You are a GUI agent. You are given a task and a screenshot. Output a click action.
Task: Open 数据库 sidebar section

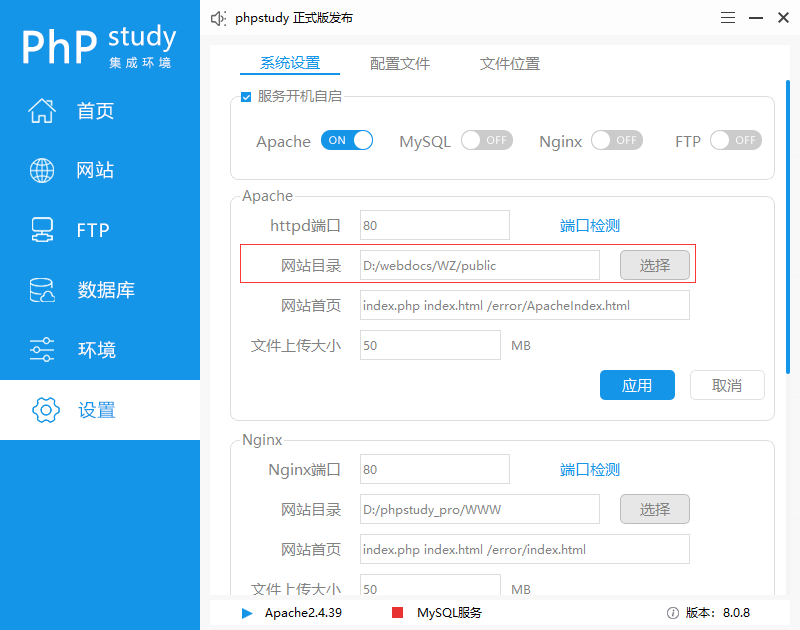click(100, 290)
